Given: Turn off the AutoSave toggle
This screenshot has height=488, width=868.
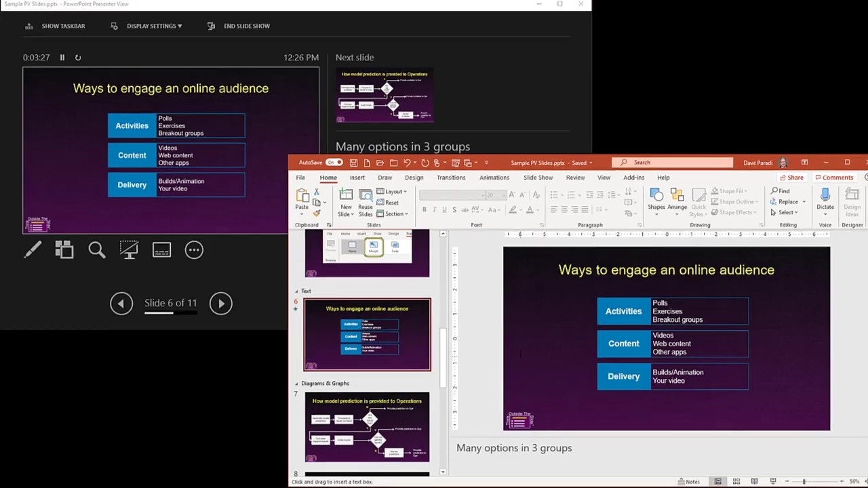Looking at the screenshot, I should point(334,163).
